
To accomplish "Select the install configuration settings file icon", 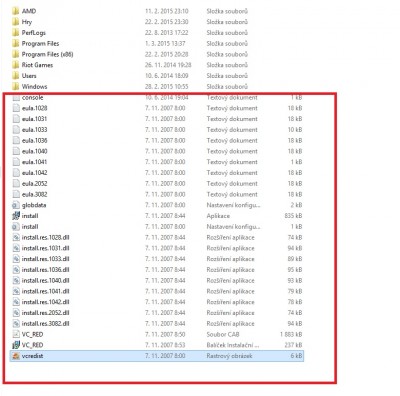I will click(x=16, y=227).
